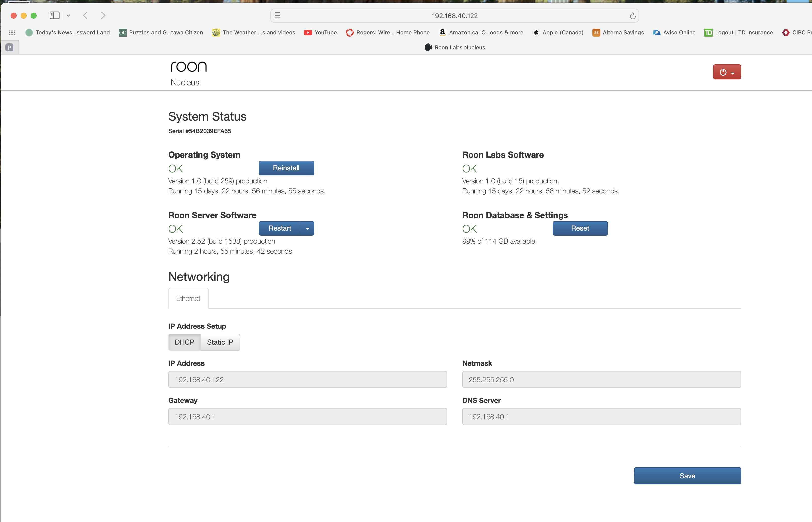Click the IP Address input field
The height and width of the screenshot is (522, 812).
click(307, 379)
